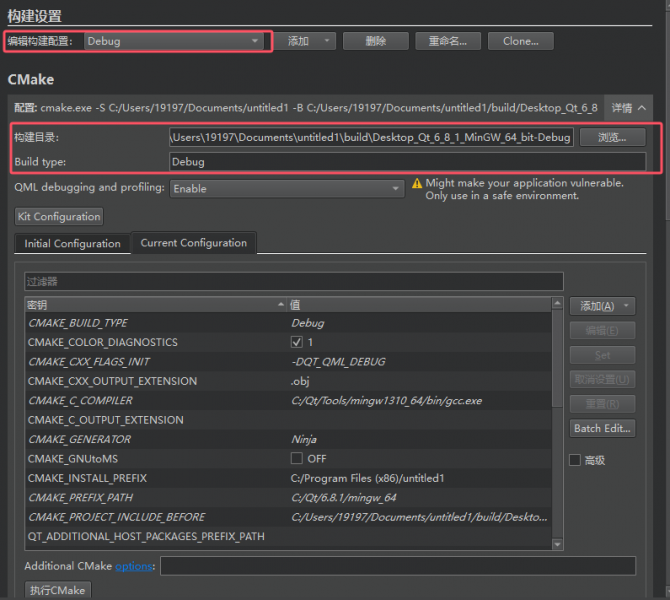The image size is (670, 600).
Task: Open Kit Configuration
Action: tap(59, 216)
